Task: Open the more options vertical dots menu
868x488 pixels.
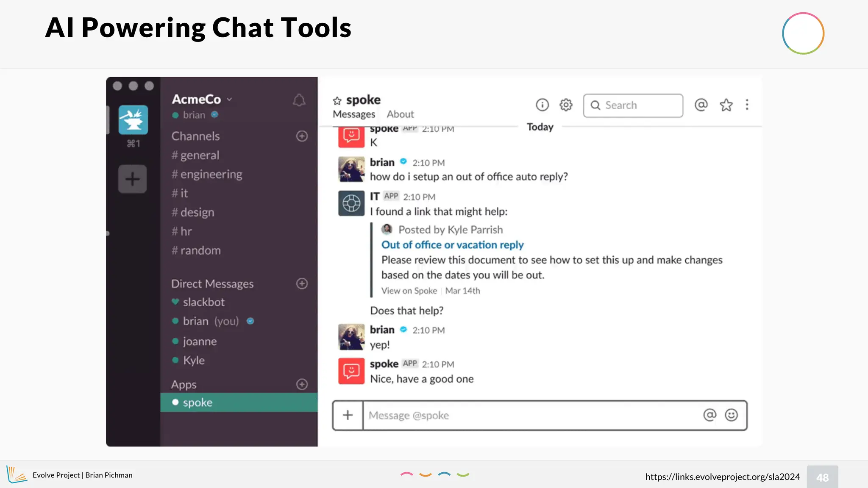Action: [747, 105]
